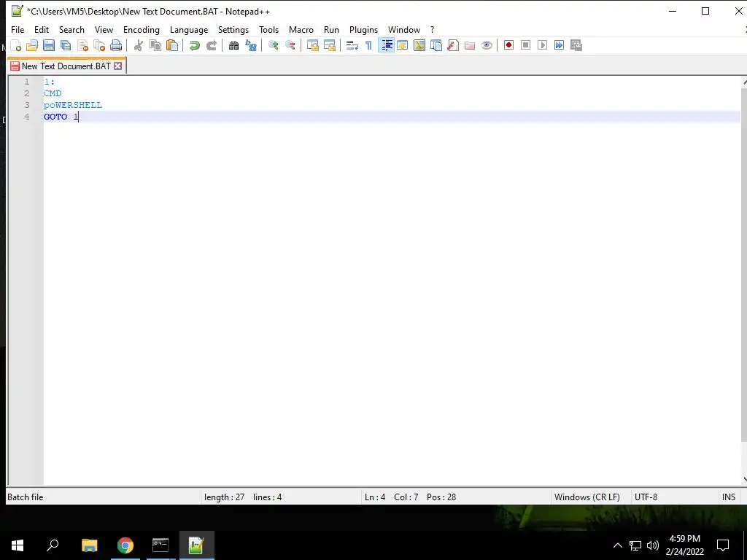The image size is (747, 560).
Task: Create a new file using toolbar icon
Action: pyautogui.click(x=16, y=45)
